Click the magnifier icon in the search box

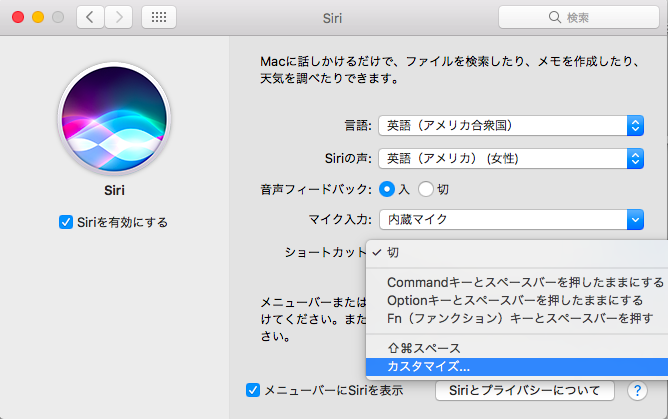coord(555,17)
